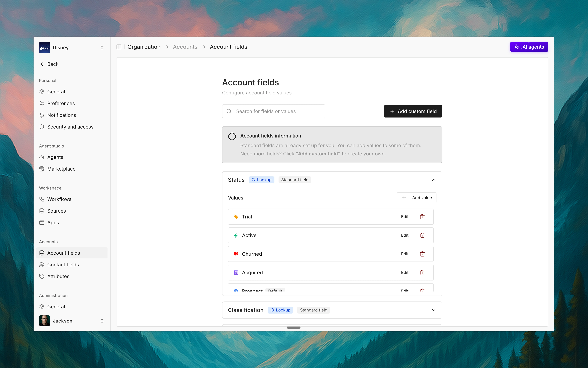
Task: Click the Notifications bell icon
Action: [42, 115]
